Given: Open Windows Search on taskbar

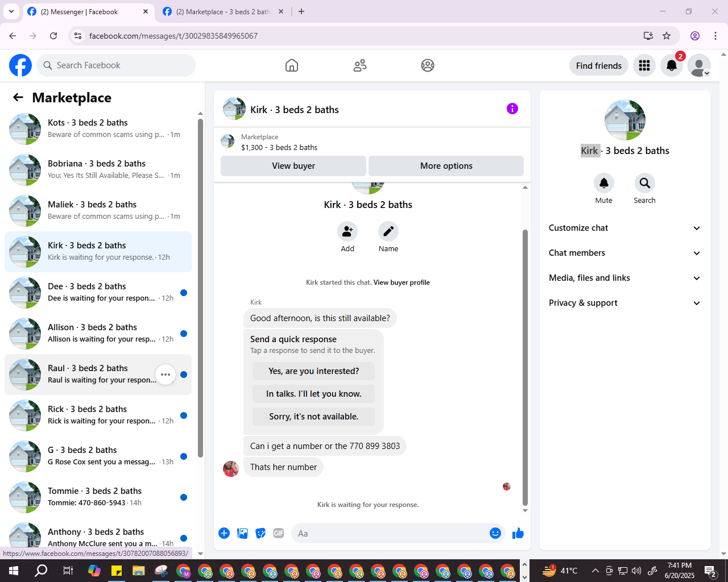Looking at the screenshot, I should tap(41, 571).
